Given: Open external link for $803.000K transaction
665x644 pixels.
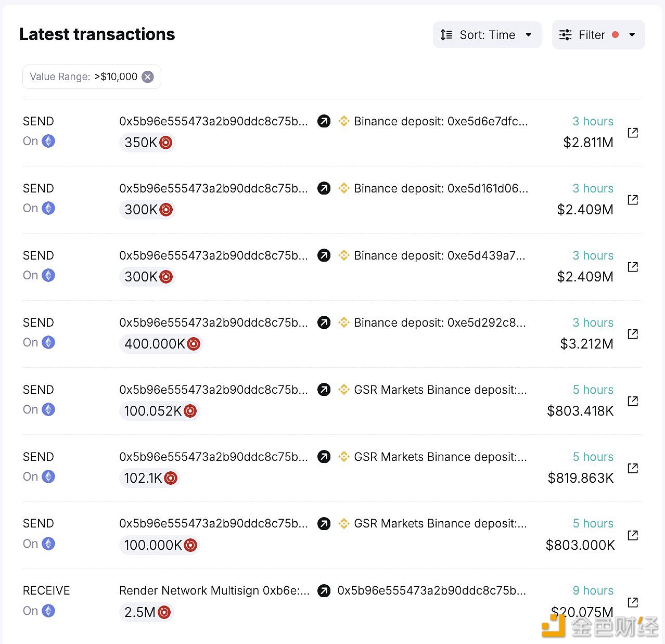Looking at the screenshot, I should (x=633, y=535).
